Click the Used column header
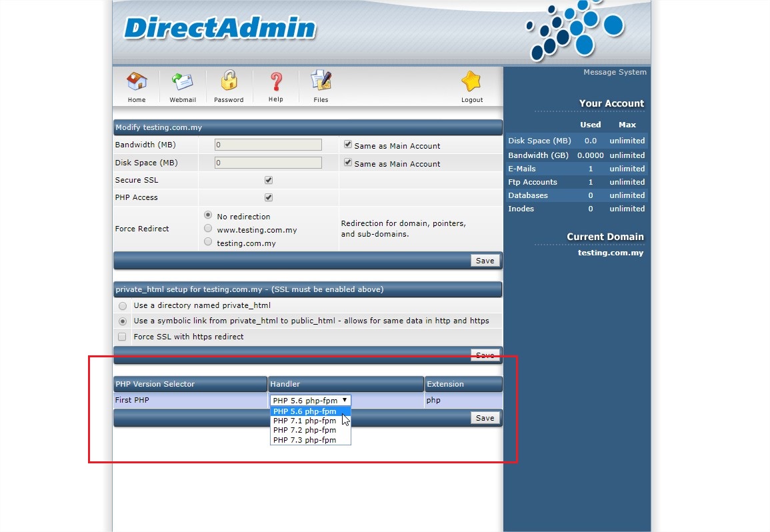 (x=590, y=125)
